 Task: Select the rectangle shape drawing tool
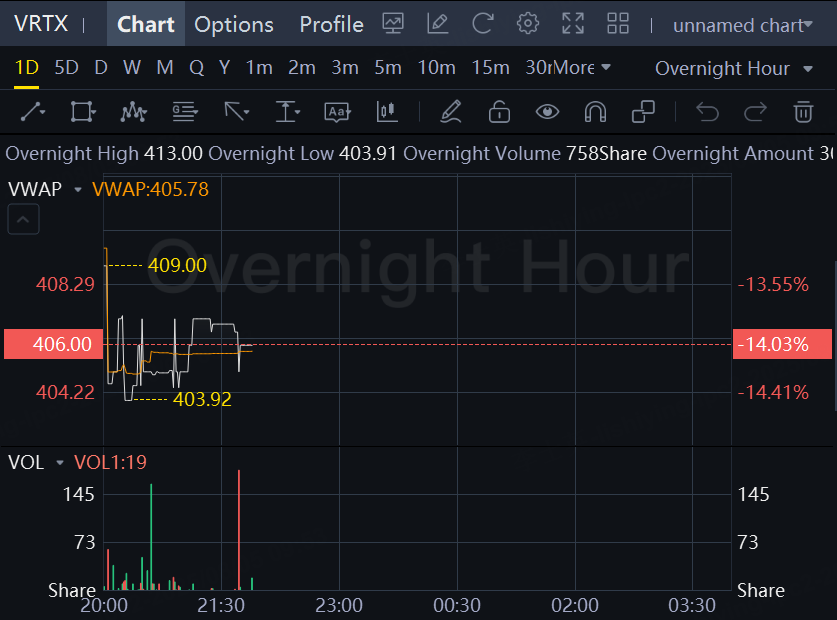pos(83,112)
